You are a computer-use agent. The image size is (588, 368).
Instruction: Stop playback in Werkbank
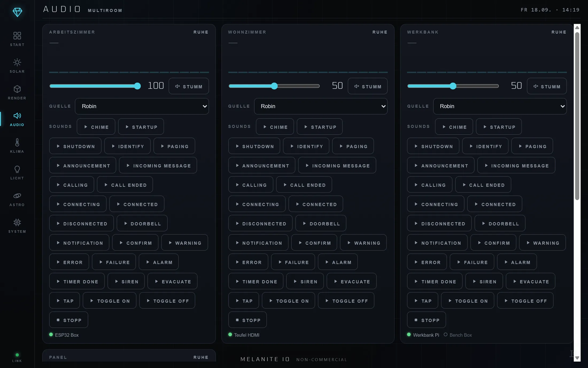tap(427, 320)
